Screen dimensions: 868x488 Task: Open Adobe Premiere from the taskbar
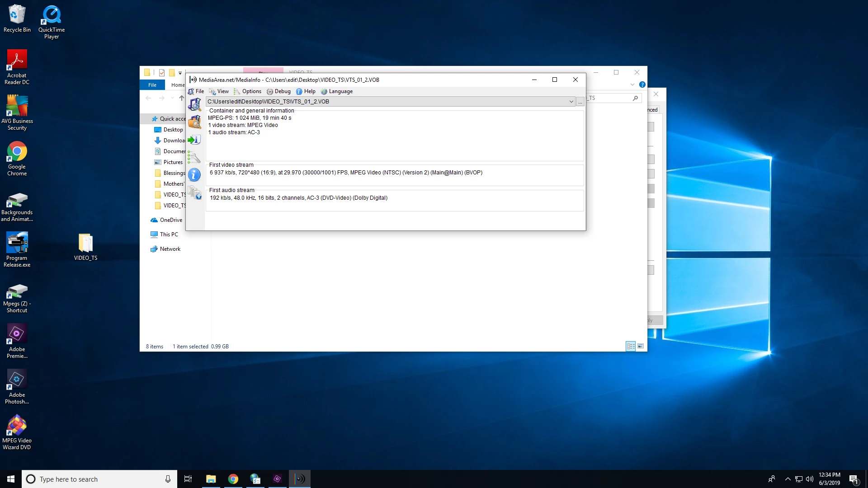tap(277, 479)
